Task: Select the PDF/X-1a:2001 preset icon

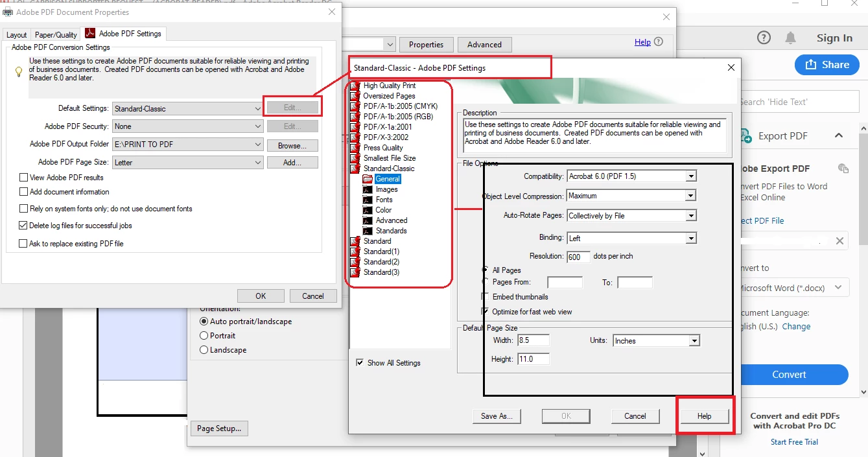Action: 355,127
